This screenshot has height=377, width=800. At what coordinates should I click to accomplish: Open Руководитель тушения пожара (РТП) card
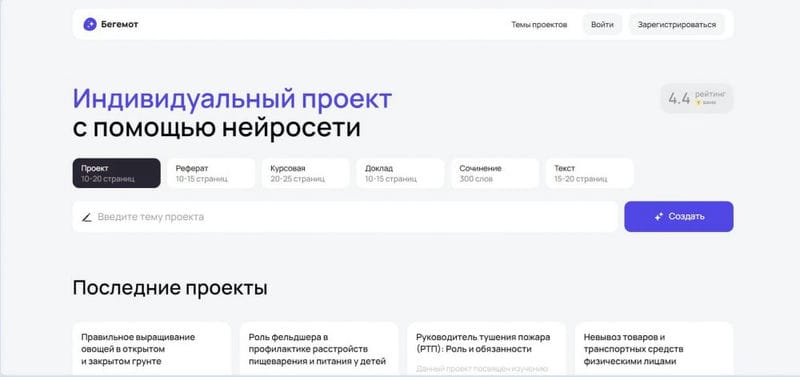point(486,349)
